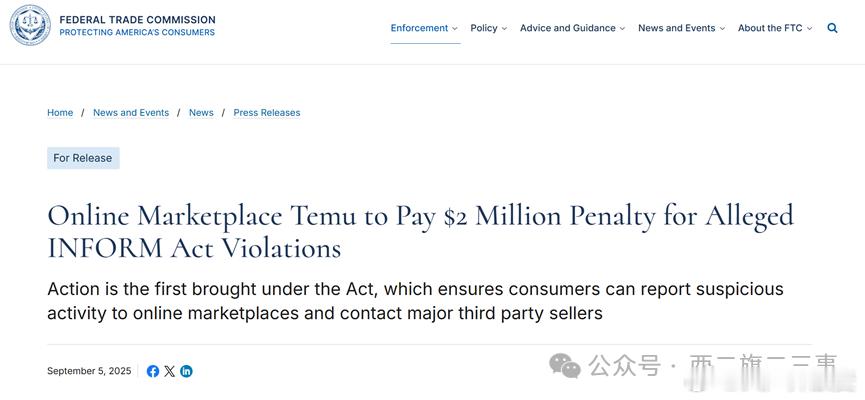865x400 pixels.
Task: Share the release on LinkedIn
Action: [x=186, y=371]
